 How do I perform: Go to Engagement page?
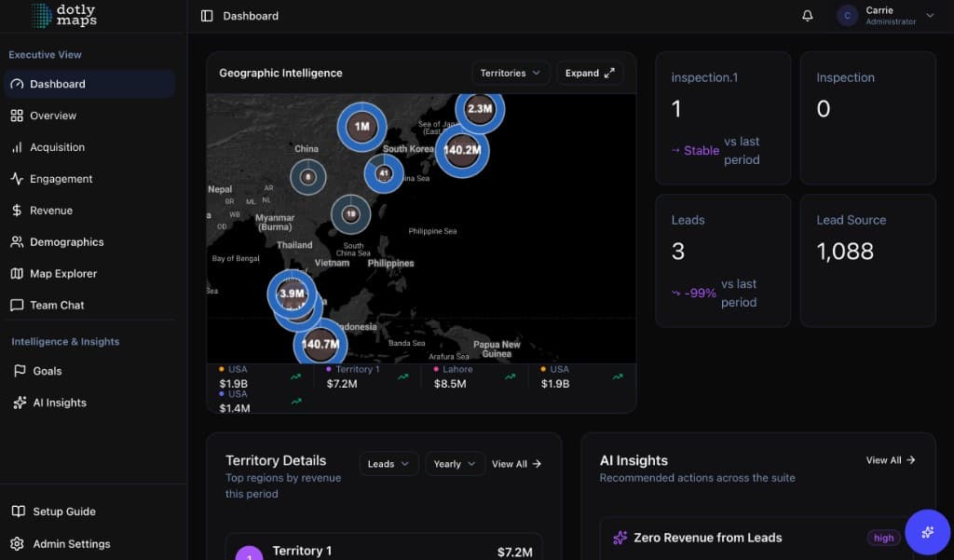click(89, 179)
